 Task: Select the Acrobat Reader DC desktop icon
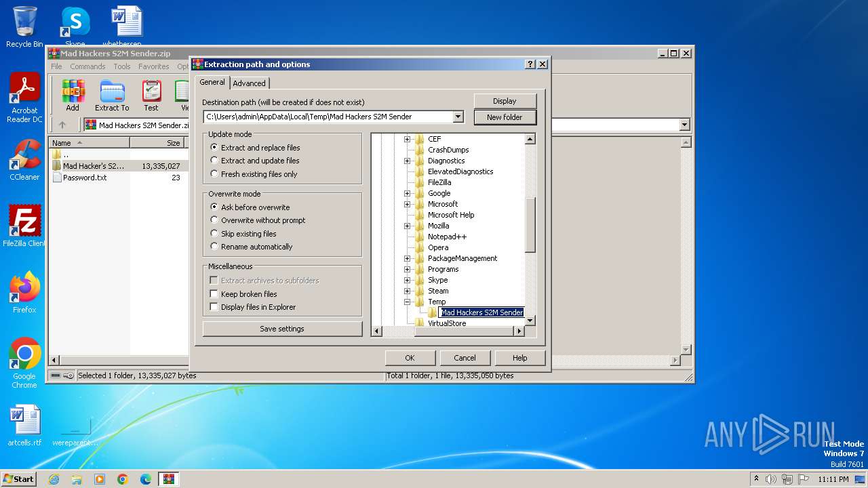[x=24, y=98]
